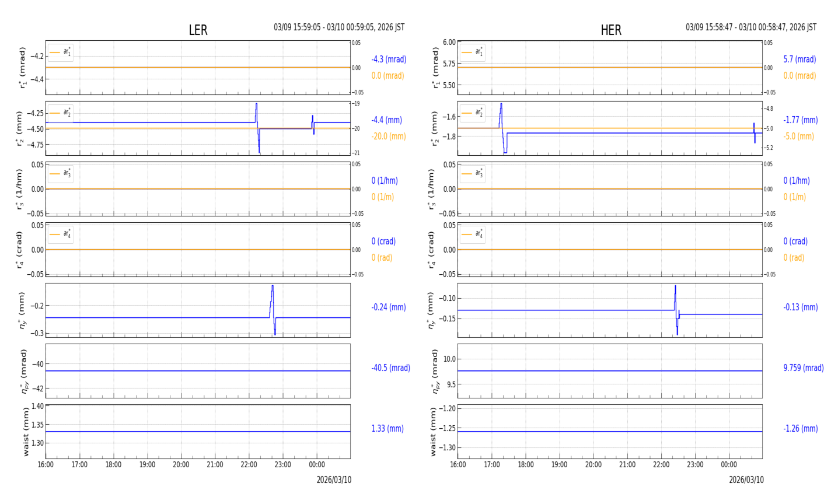Viewport: 824px width, 504px height.
Task: Click the HER ηpy* (mrad) axis label
Action: click(435, 371)
